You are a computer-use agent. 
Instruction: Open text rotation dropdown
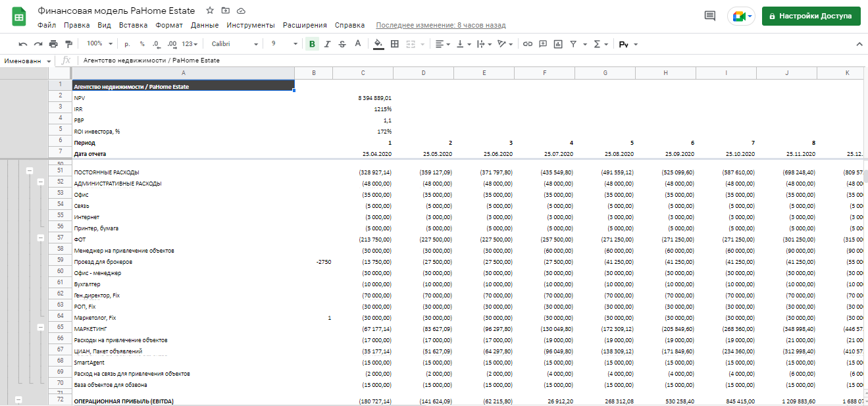tap(505, 44)
